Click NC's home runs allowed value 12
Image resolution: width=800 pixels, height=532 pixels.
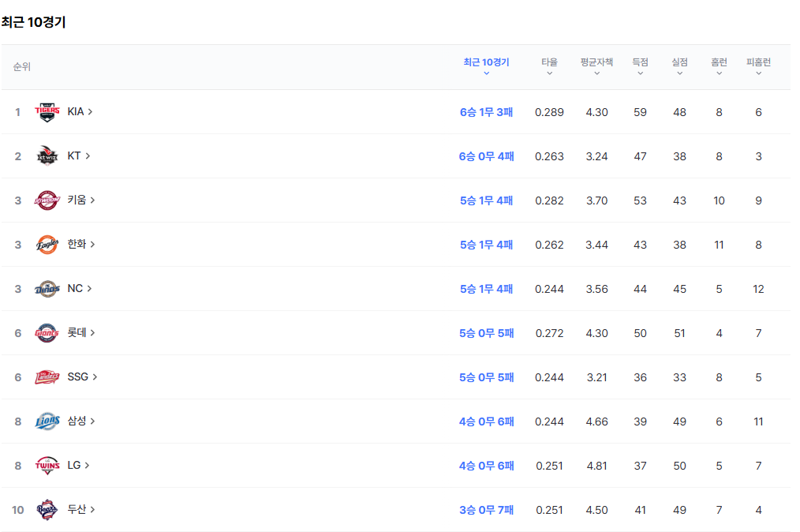[x=759, y=289]
